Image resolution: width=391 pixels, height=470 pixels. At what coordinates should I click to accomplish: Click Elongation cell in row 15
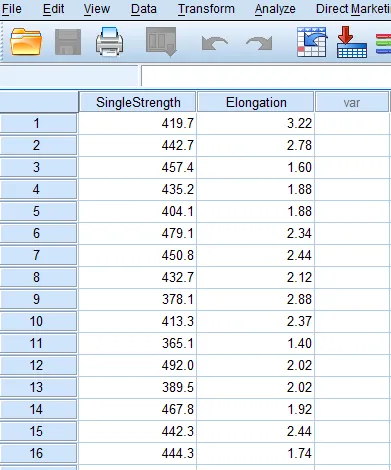click(256, 431)
